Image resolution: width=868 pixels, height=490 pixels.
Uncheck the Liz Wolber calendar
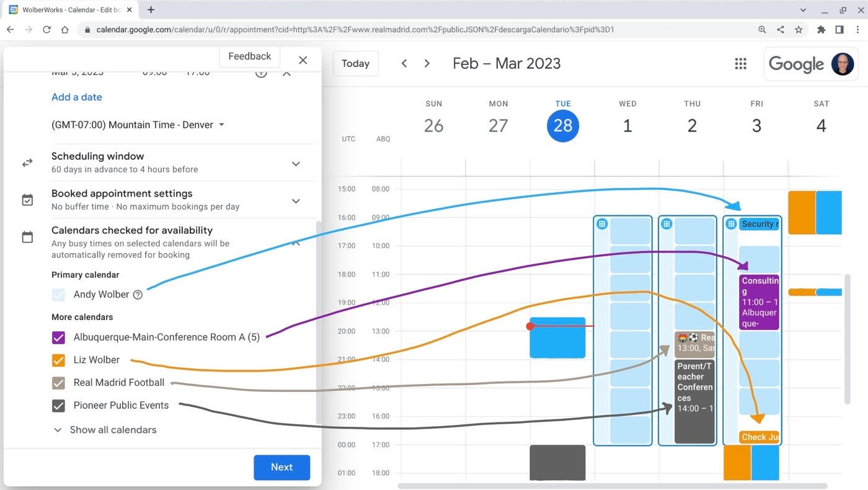[x=58, y=360]
